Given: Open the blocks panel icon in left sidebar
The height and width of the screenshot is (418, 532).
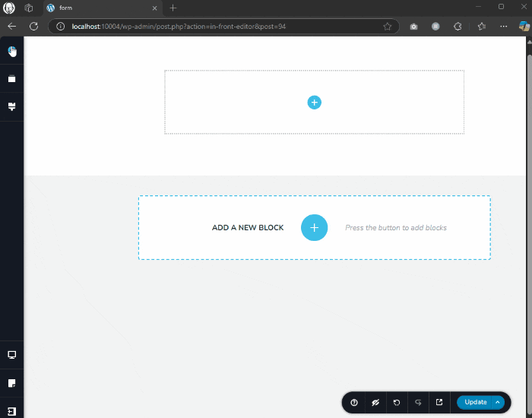Looking at the screenshot, I should tap(12, 79).
